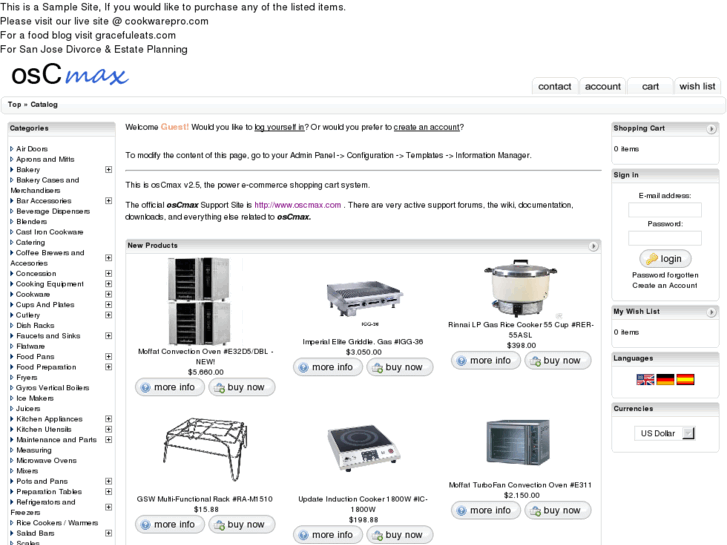Open the cart tab
Image resolution: width=727 pixels, height=545 pixels.
(x=650, y=86)
